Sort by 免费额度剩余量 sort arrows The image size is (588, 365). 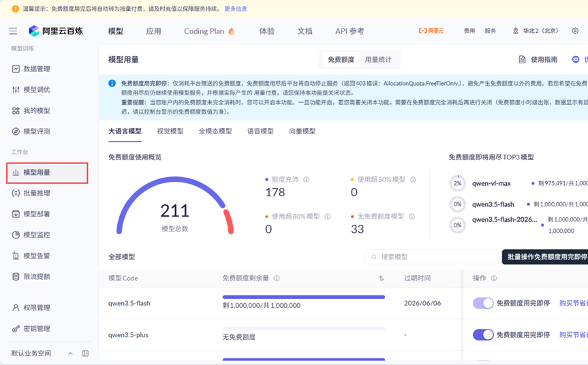point(381,278)
